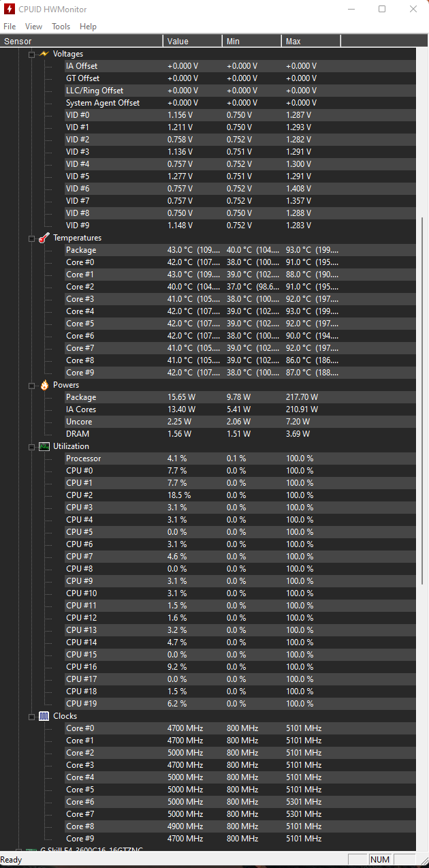Open the Tools menu
The height and width of the screenshot is (868, 429).
tap(61, 27)
